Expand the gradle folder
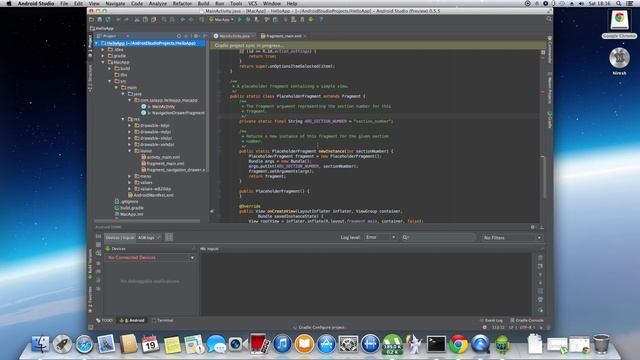The image size is (640, 360). (103, 56)
